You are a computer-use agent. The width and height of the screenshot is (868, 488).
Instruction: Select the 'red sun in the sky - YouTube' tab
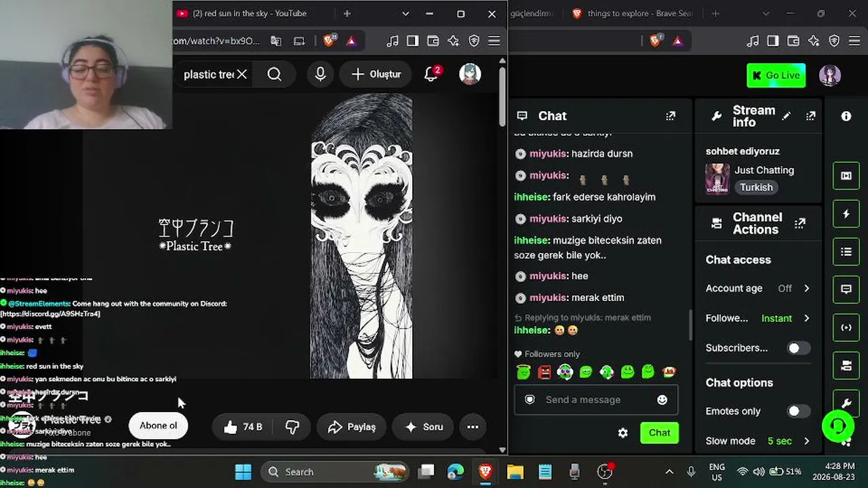(248, 14)
